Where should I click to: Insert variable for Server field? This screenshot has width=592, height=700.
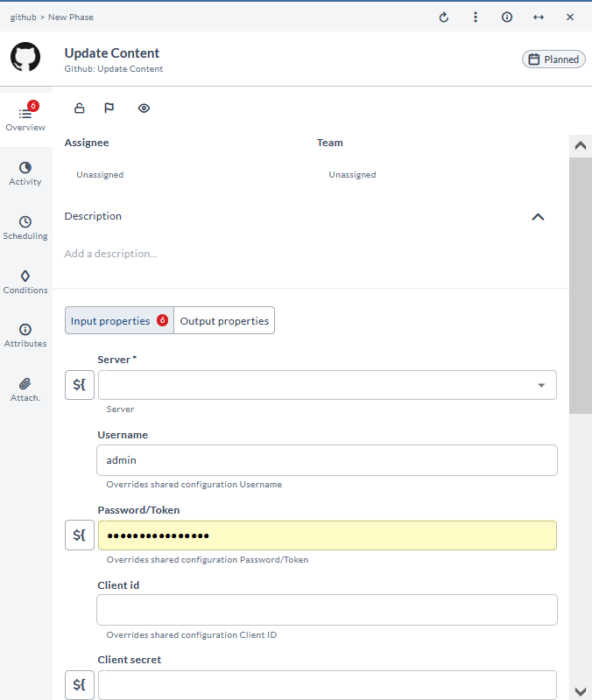click(80, 385)
